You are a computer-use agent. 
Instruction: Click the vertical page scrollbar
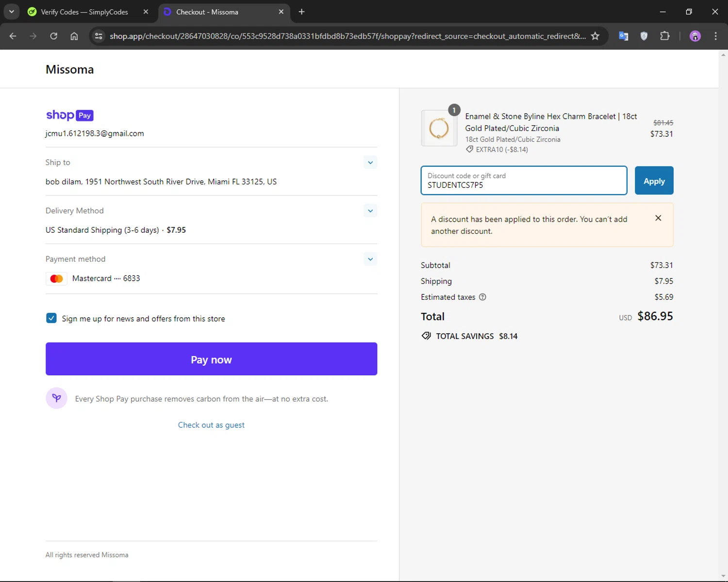(723, 315)
